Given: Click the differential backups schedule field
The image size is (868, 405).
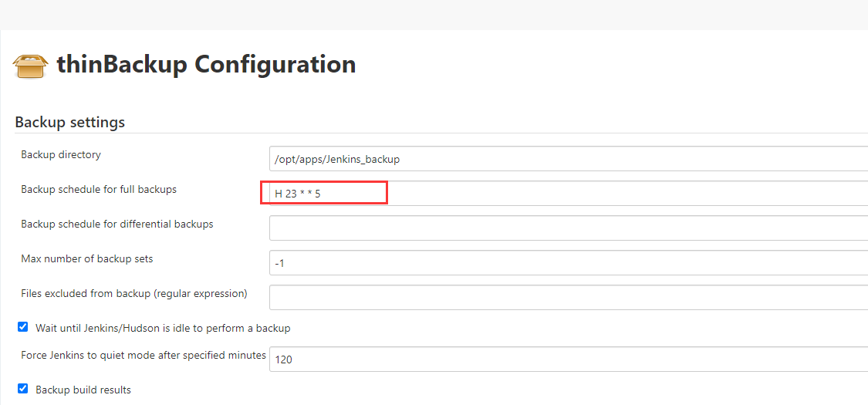Looking at the screenshot, I should tap(568, 228).
